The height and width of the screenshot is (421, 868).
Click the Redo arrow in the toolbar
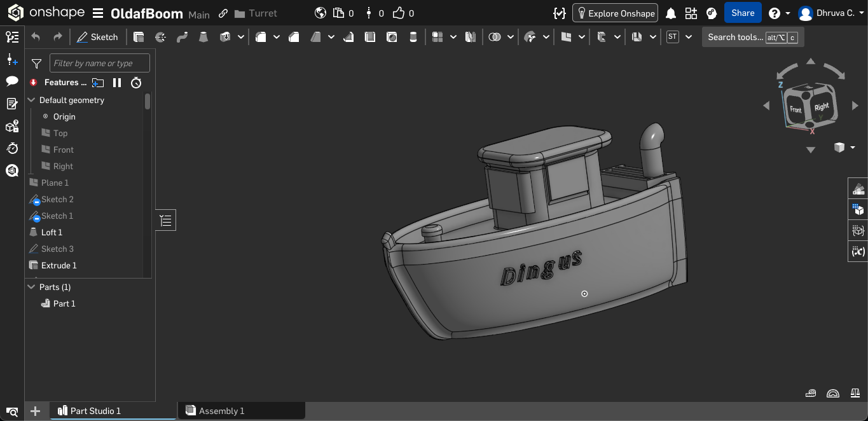58,37
